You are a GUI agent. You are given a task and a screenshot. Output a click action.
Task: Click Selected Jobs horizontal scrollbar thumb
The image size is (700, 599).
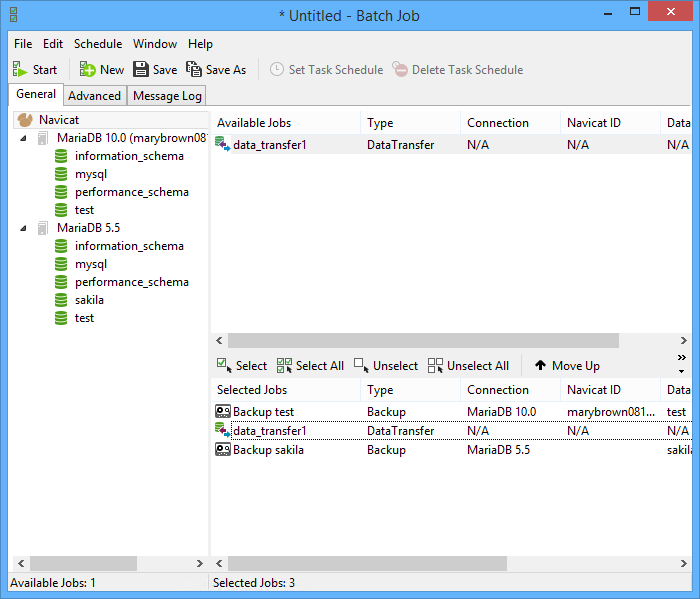click(367, 564)
